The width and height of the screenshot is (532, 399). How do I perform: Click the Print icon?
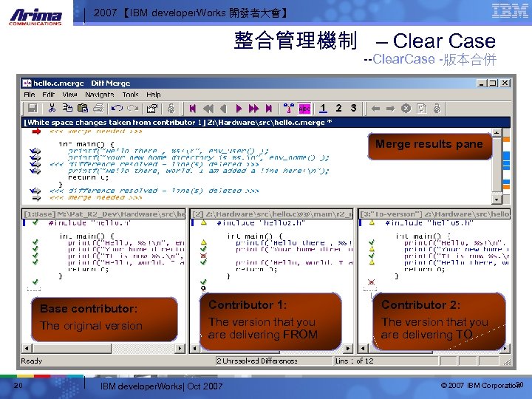(98, 108)
